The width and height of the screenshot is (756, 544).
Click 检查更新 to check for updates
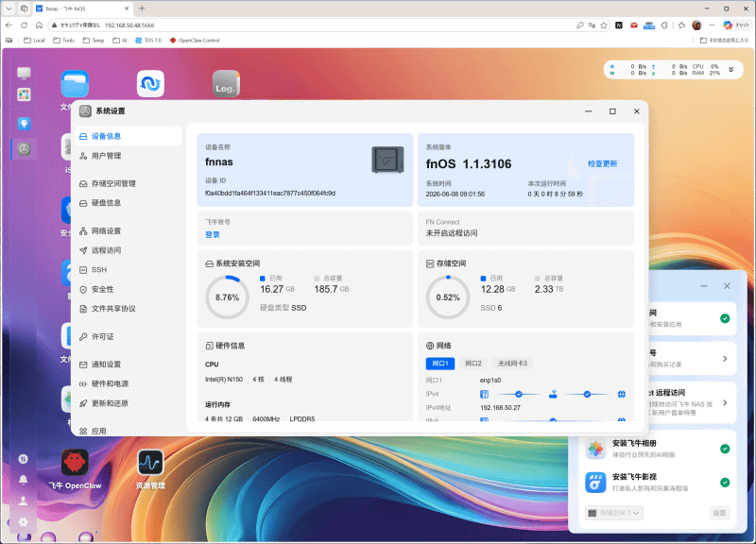(602, 163)
